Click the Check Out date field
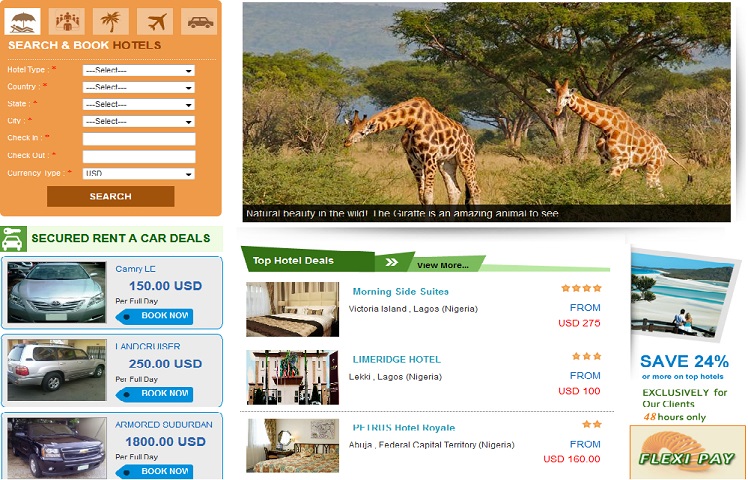 click(x=139, y=157)
